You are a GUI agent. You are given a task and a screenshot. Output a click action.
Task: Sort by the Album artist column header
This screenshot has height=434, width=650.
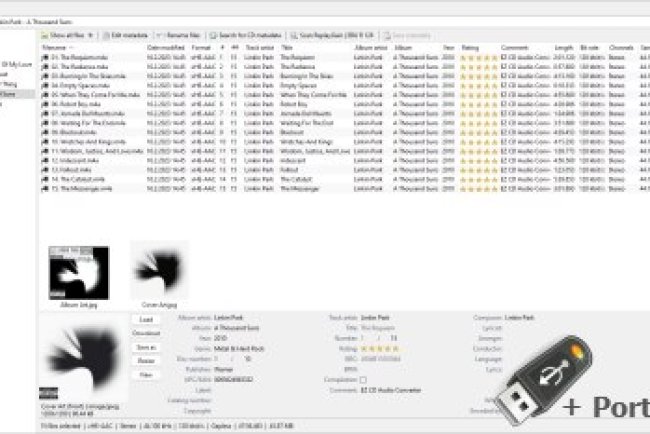(371, 48)
